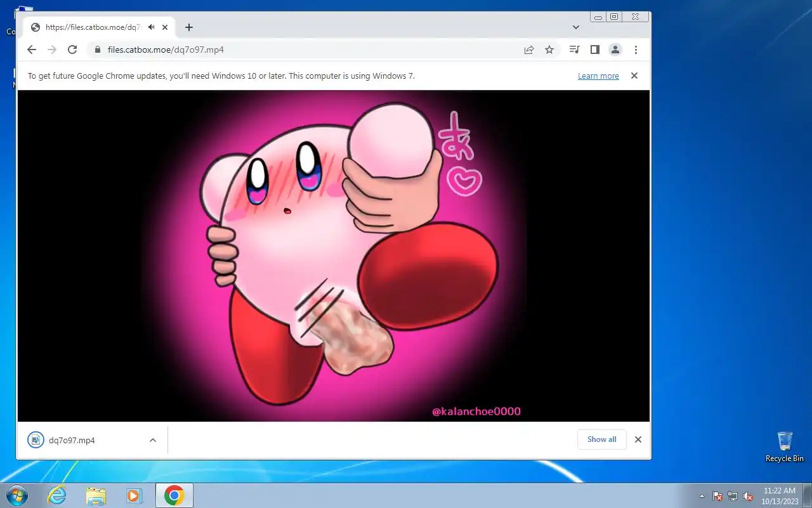
Task: Open a new tab with plus button
Action: pos(189,27)
